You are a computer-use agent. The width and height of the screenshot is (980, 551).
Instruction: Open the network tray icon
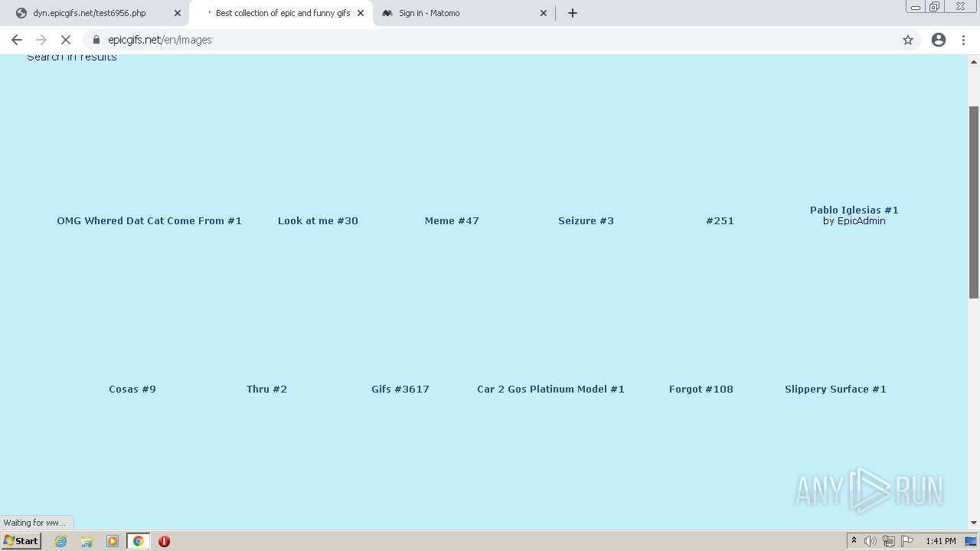tap(889, 541)
